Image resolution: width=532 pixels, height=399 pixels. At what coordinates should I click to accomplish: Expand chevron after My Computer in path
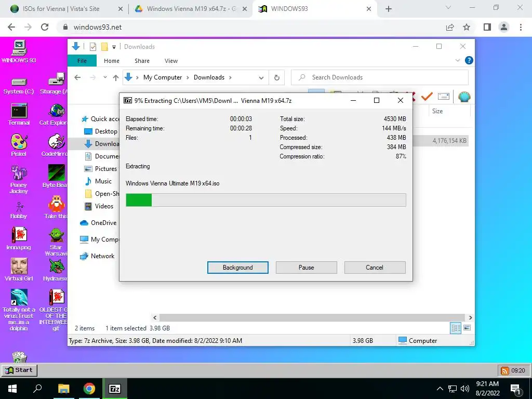point(188,77)
